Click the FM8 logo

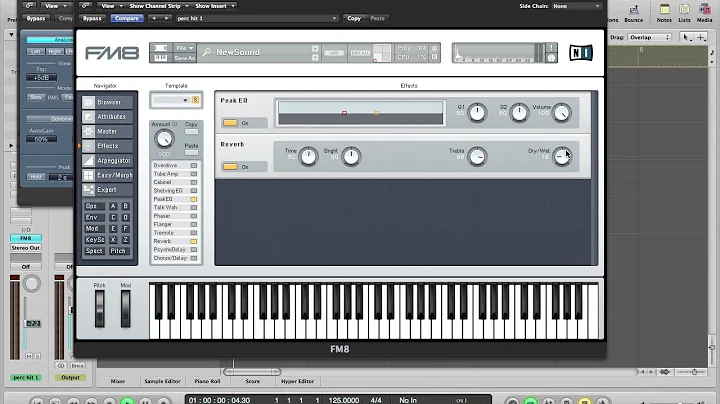[112, 53]
